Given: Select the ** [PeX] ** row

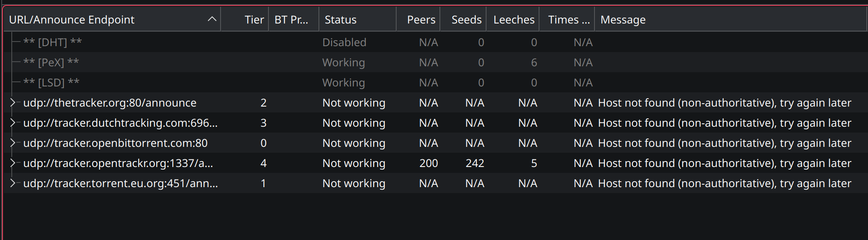Looking at the screenshot, I should [51, 63].
